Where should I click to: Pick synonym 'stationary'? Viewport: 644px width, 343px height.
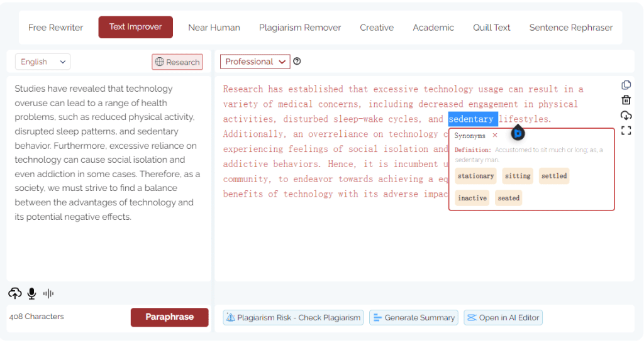click(x=475, y=176)
